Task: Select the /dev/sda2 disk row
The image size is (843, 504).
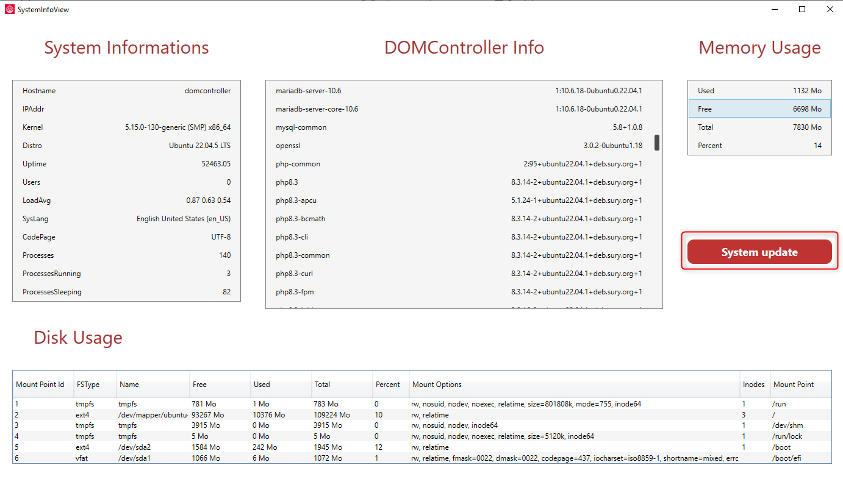Action: pyautogui.click(x=421, y=447)
